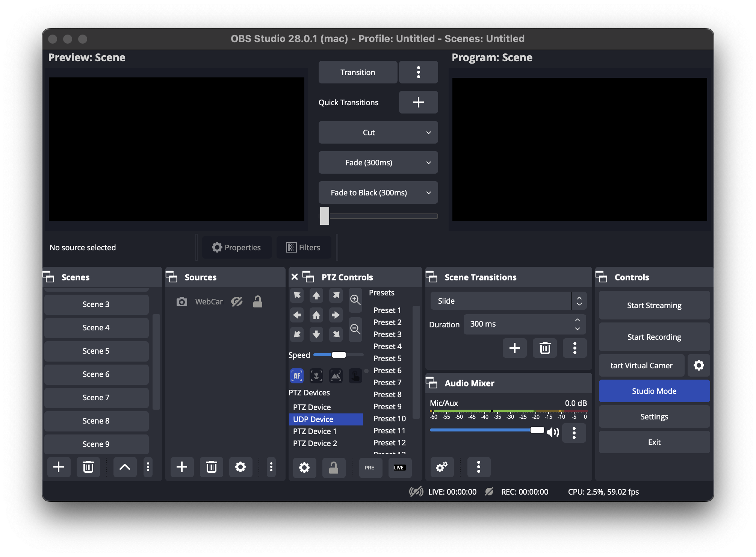Click the Transition button

358,73
